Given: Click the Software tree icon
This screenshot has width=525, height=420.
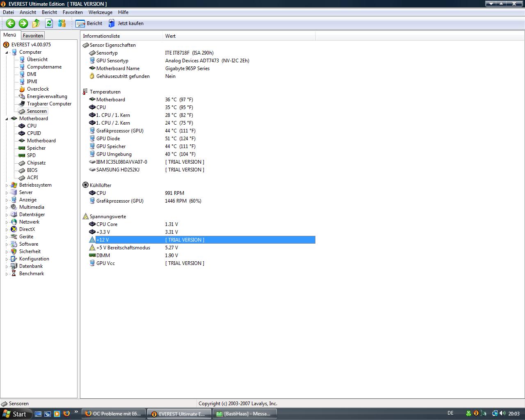Looking at the screenshot, I should (14, 244).
